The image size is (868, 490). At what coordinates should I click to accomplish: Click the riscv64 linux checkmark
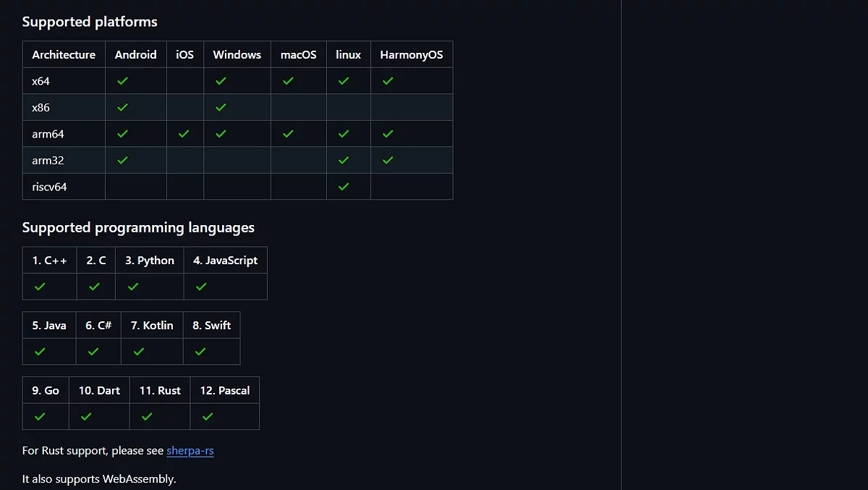[344, 187]
